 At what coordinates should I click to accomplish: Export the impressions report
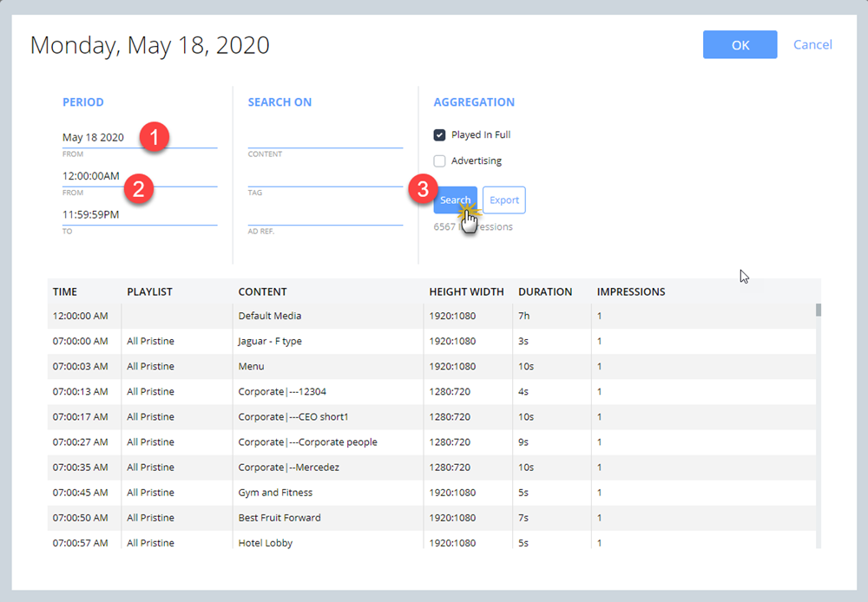503,200
